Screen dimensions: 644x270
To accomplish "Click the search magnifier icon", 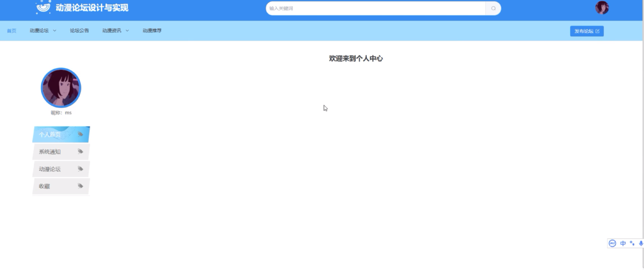I will 493,8.
